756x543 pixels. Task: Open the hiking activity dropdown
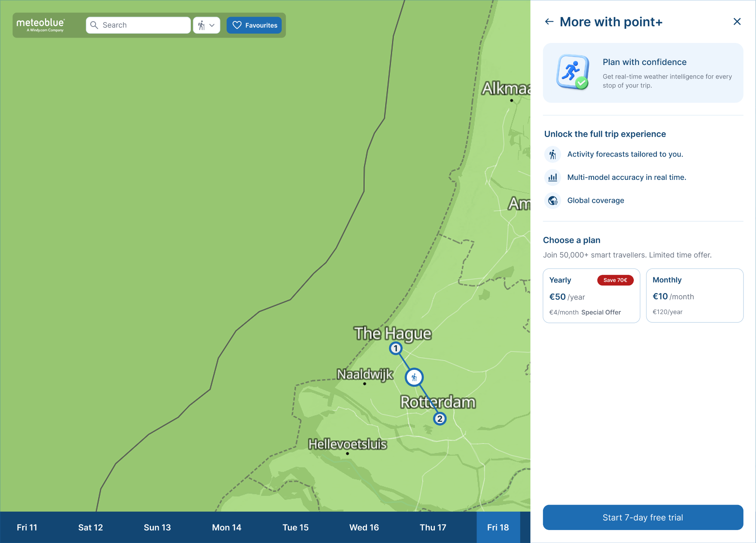(207, 25)
